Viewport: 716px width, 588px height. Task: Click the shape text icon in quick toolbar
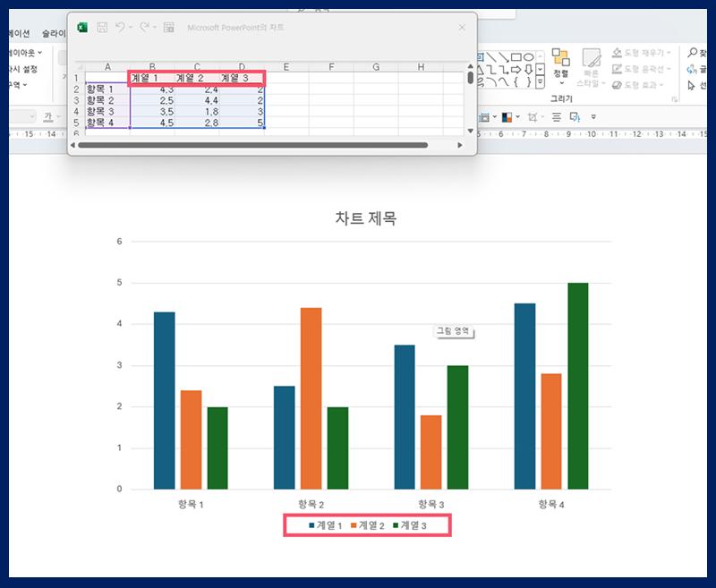575,117
